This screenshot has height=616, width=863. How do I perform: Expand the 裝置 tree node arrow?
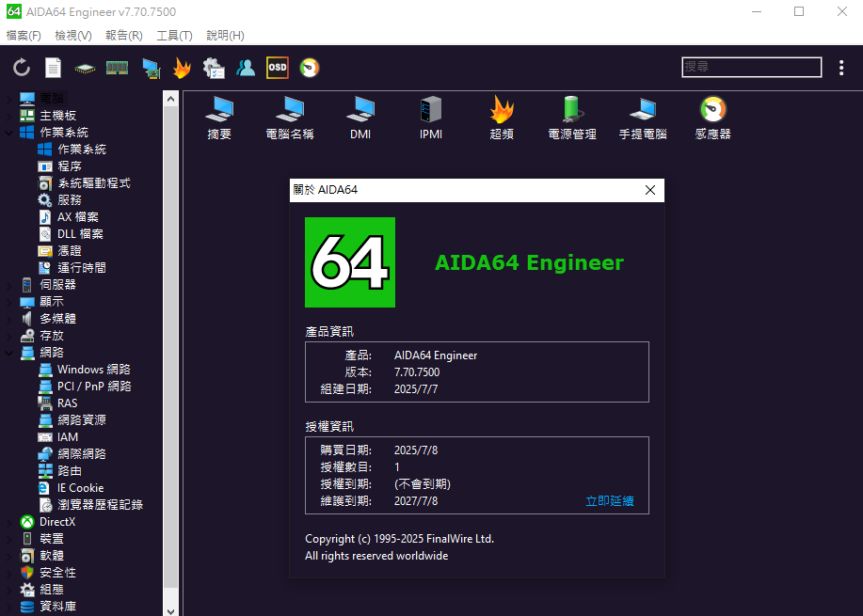(x=8, y=539)
